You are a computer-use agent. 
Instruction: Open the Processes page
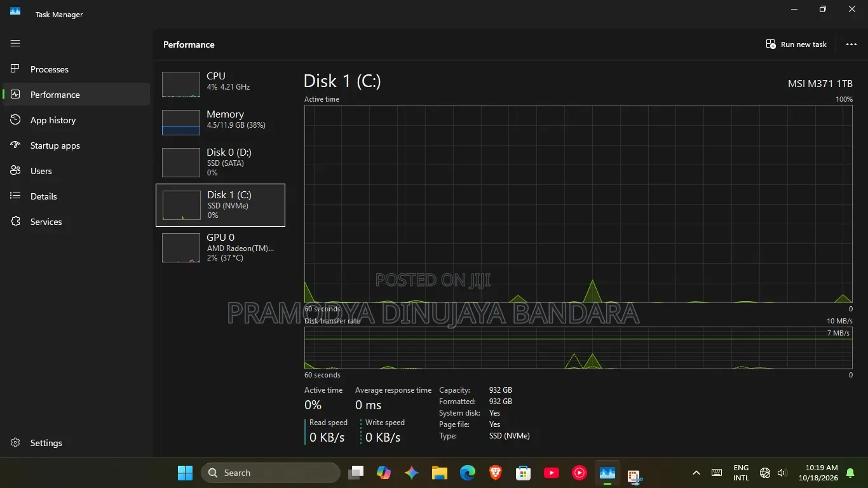(76, 69)
